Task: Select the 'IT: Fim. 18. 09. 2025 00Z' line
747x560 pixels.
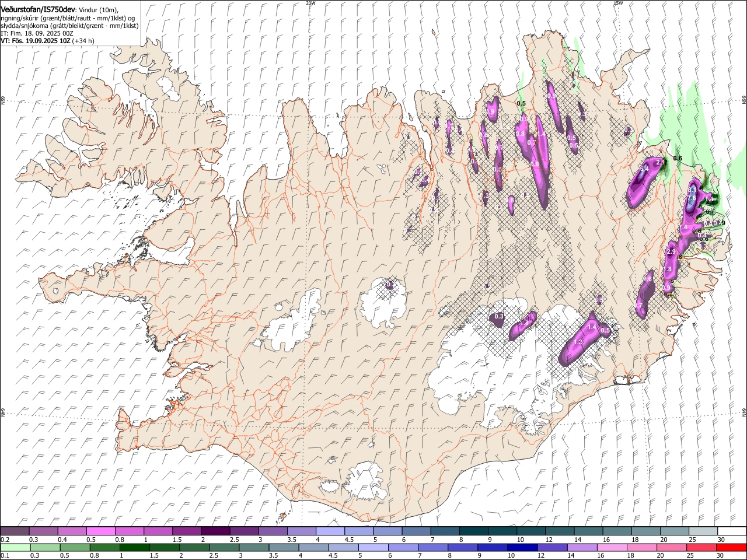Action: pos(37,33)
